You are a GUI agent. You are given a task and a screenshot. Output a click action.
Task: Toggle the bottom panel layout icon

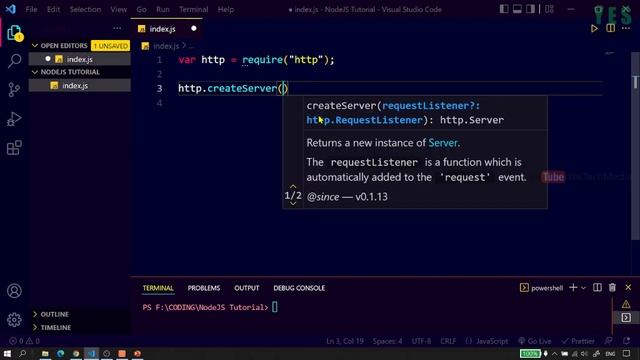click(517, 9)
